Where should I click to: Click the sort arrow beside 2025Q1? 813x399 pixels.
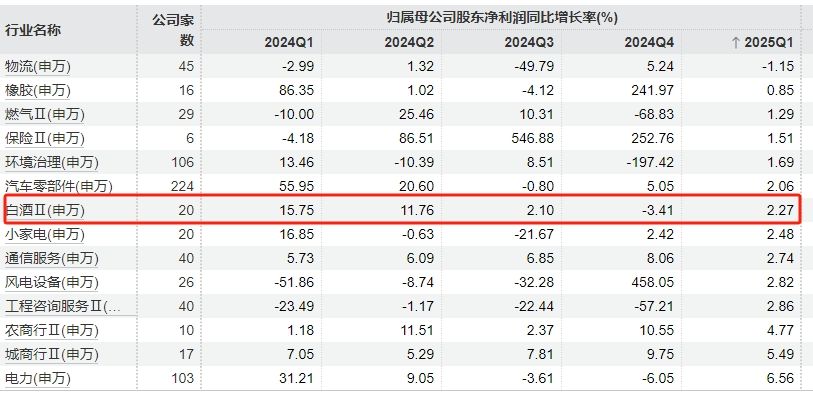pyautogui.click(x=735, y=43)
